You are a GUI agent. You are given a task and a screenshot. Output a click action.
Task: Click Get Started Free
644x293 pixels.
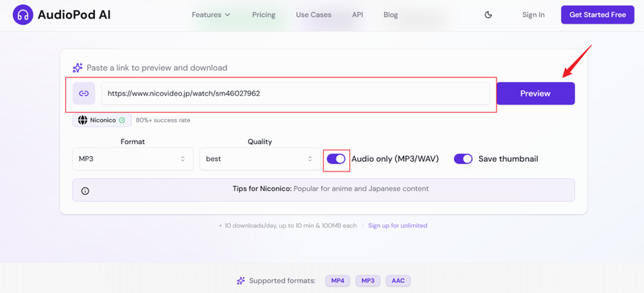597,14
